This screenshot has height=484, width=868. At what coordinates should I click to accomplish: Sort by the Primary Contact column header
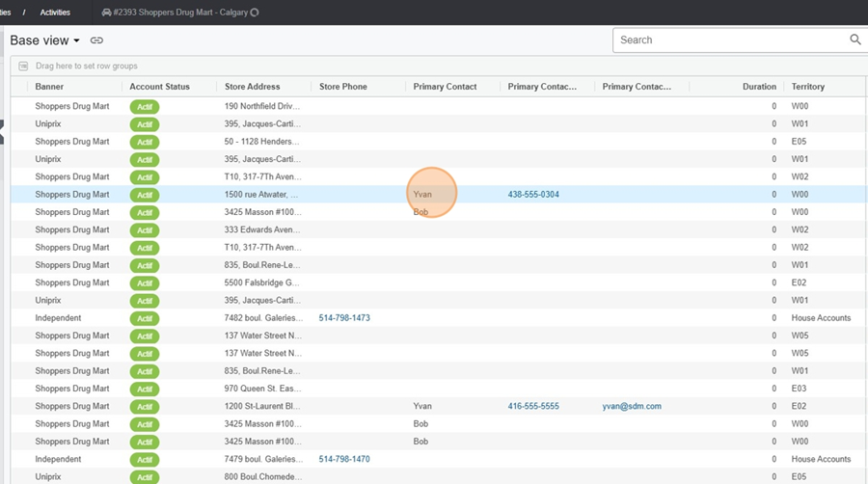point(445,86)
